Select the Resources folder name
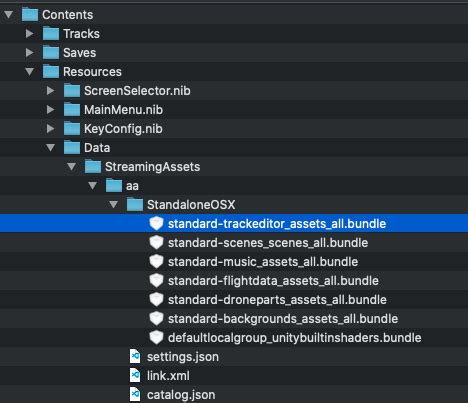 coord(92,72)
